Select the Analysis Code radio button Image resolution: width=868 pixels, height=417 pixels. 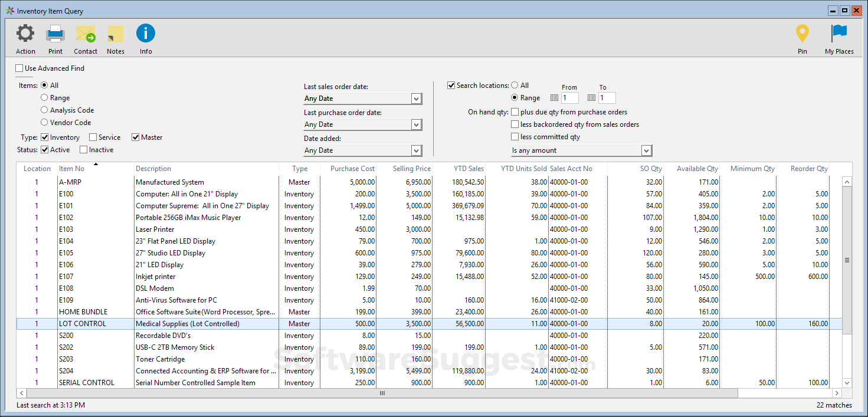click(x=44, y=110)
